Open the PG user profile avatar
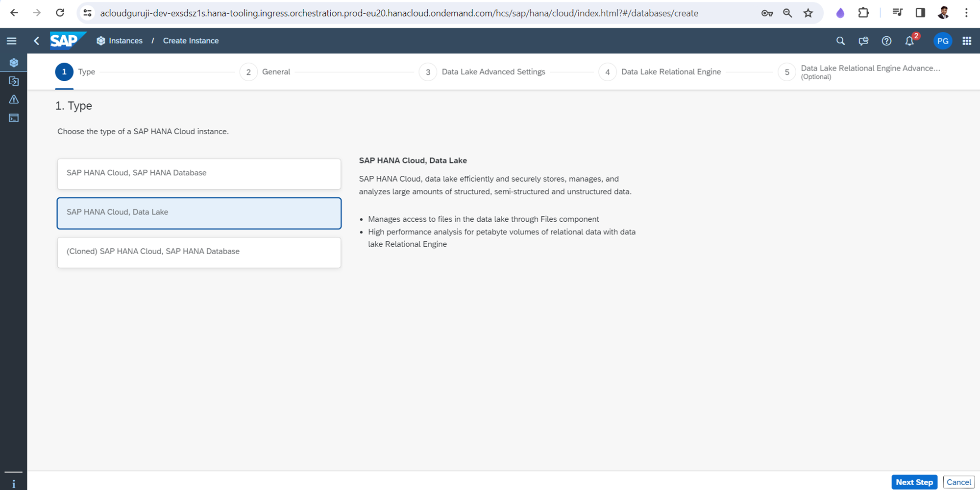Image resolution: width=980 pixels, height=490 pixels. point(942,41)
